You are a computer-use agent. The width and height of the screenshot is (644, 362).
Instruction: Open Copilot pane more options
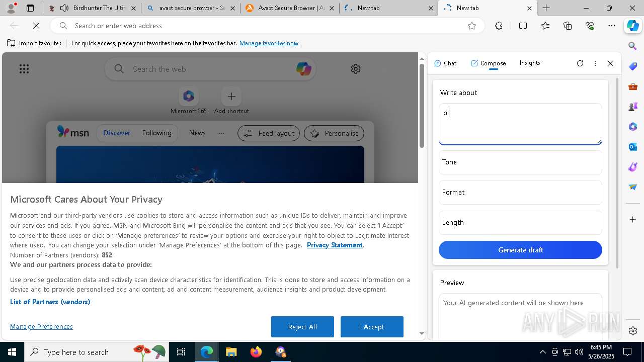[595, 63]
